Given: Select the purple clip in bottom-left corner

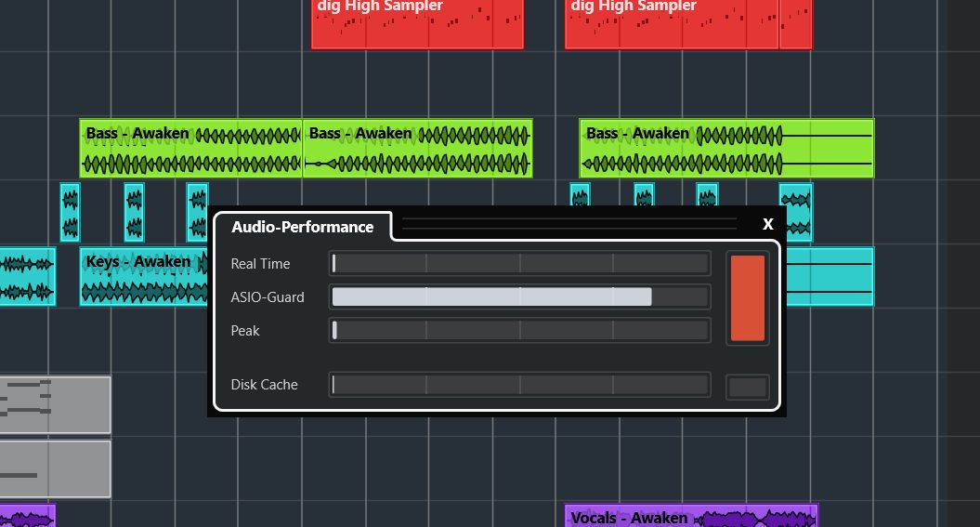Looking at the screenshot, I should click(x=27, y=516).
